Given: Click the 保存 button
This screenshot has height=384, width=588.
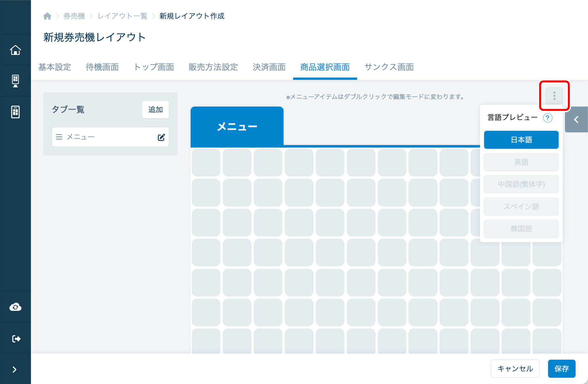Looking at the screenshot, I should tap(561, 369).
